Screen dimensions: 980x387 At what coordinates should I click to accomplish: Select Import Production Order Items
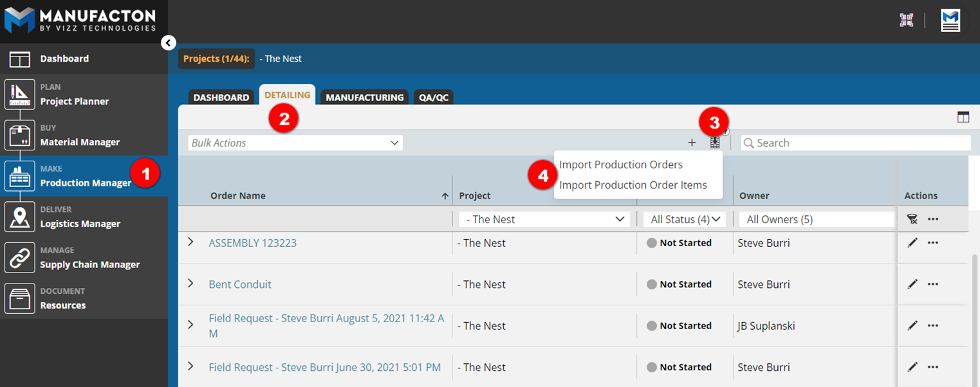(x=633, y=185)
